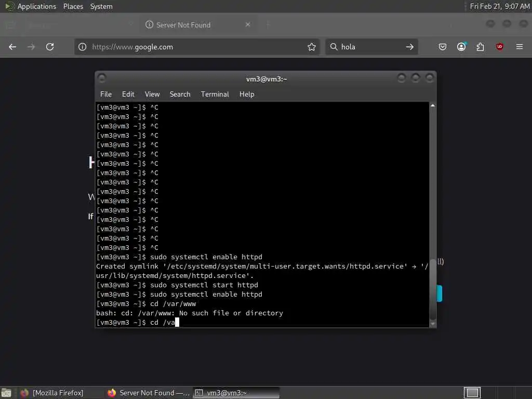This screenshot has width=532, height=399.
Task: Click the search box containing hola
Action: pos(371,47)
